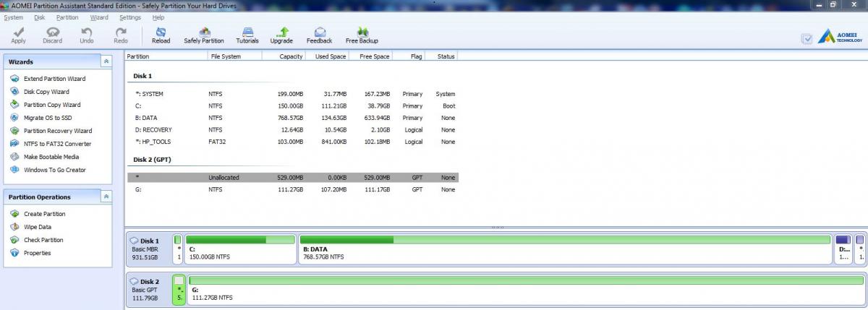Launch Migrate OS to SSD
Screen dimensions: 868x310
click(x=48, y=118)
